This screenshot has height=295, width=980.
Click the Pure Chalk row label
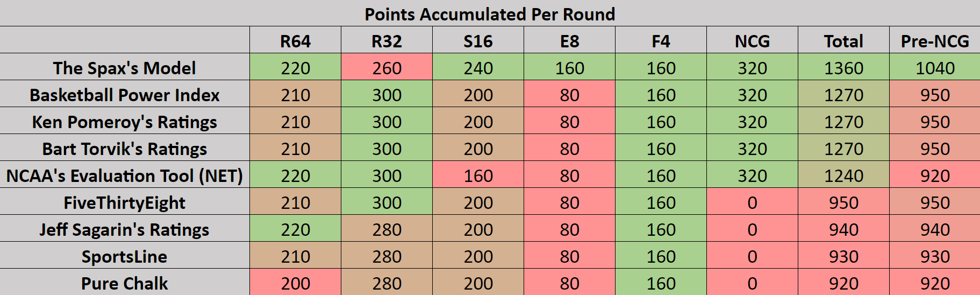[124, 283]
